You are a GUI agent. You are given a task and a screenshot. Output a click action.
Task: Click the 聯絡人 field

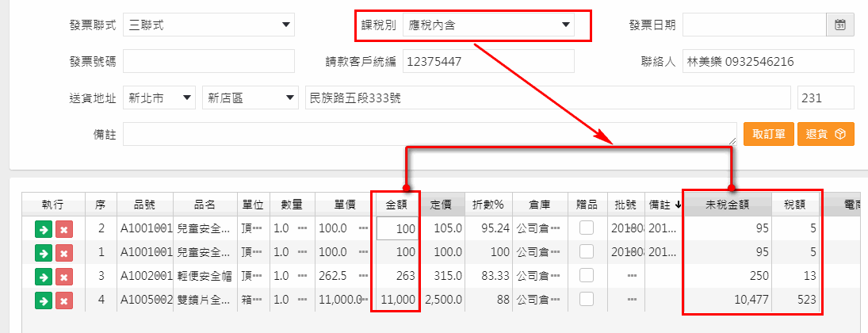tap(768, 61)
